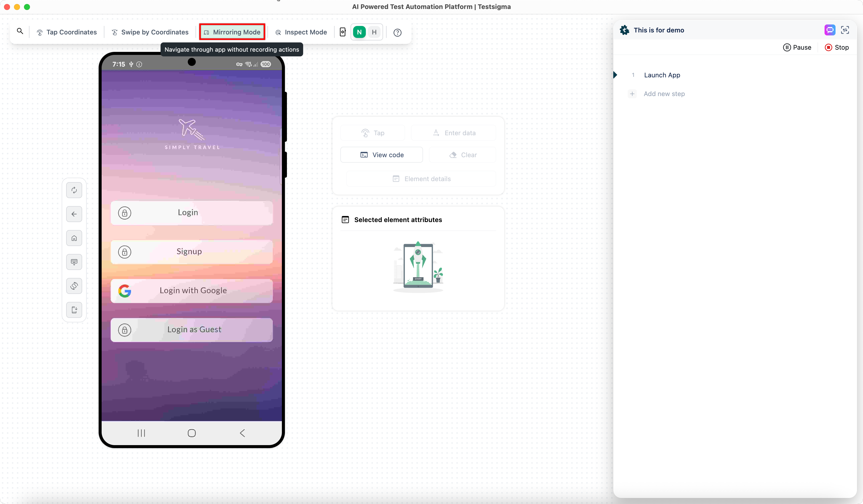The image size is (863, 504).
Task: Switch to N (native) context toggle
Action: coord(359,32)
